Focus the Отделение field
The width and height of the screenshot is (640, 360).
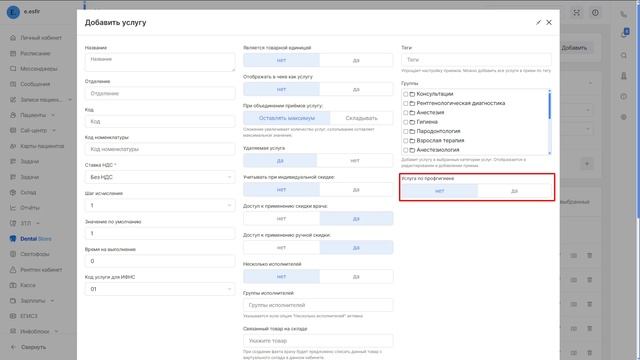(x=160, y=93)
